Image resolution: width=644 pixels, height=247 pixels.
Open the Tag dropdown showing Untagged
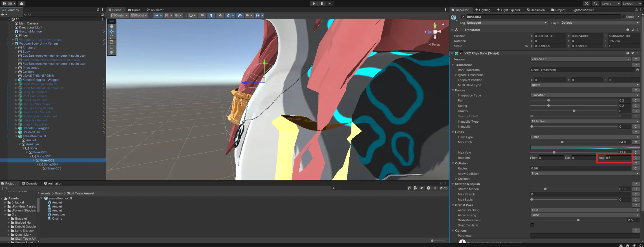click(506, 23)
